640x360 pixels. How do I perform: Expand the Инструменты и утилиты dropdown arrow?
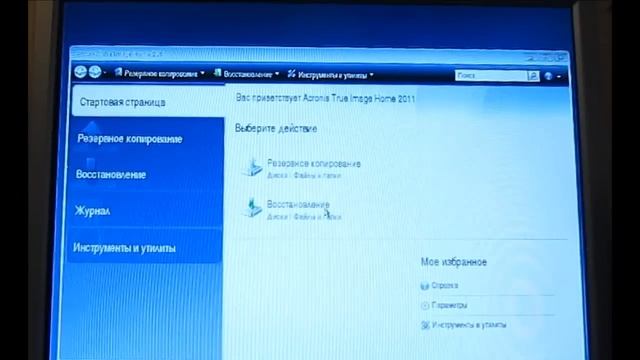[x=371, y=76]
